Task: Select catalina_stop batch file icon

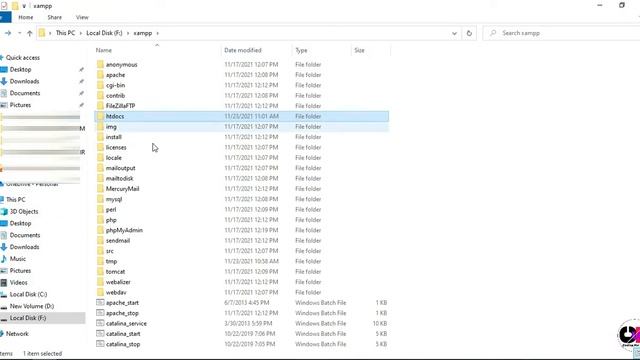Action: 100,344
